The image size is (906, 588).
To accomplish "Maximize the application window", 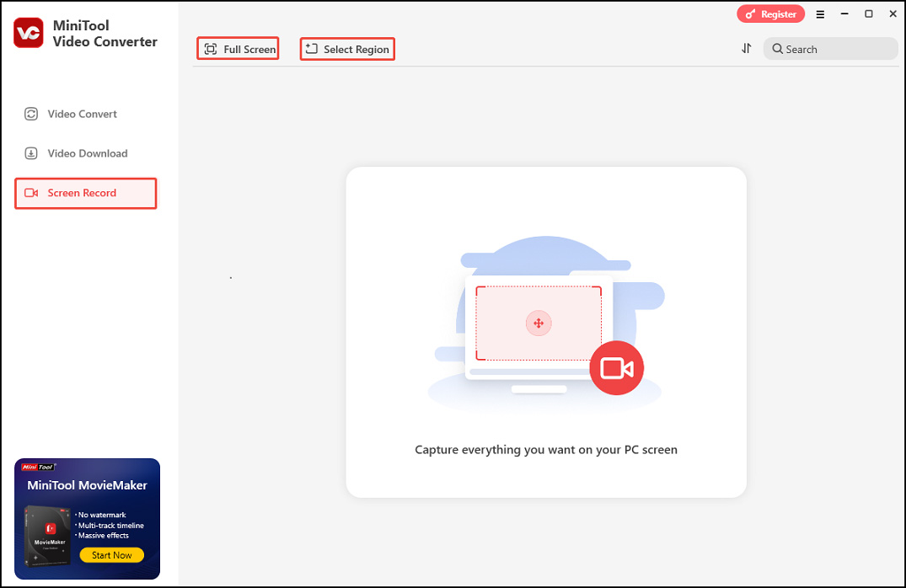I will click(868, 13).
